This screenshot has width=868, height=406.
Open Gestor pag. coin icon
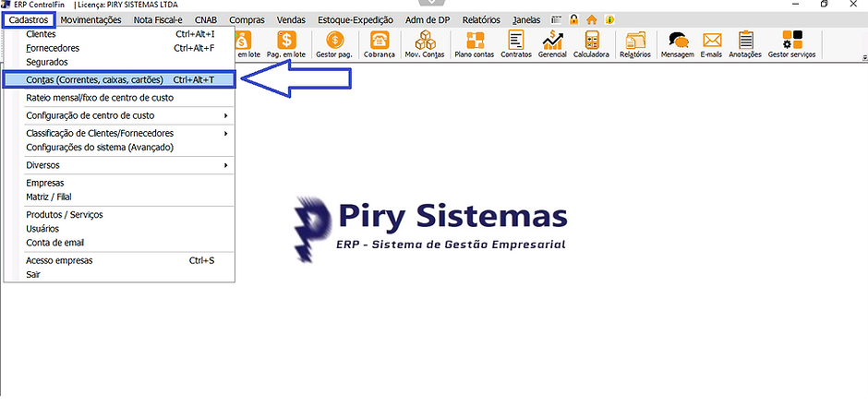(333, 44)
